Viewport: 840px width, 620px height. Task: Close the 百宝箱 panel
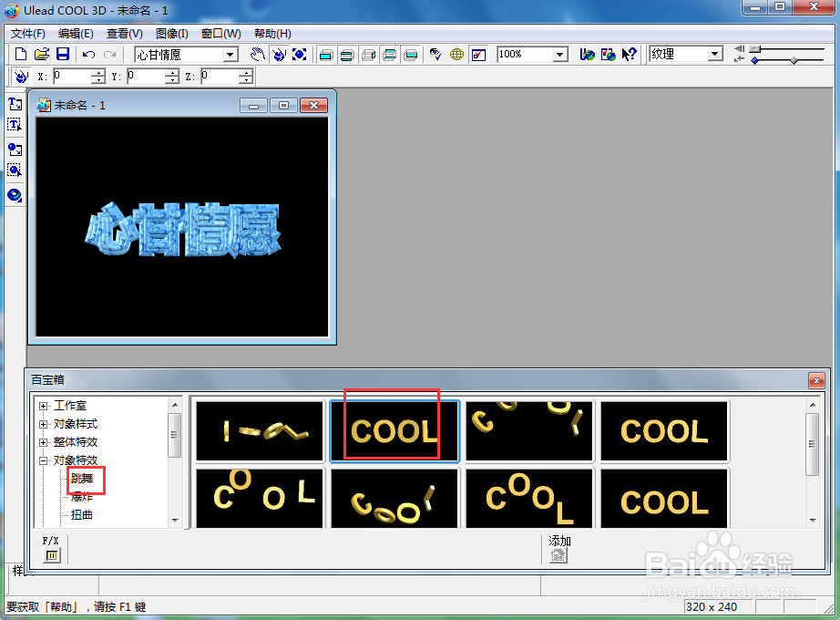pyautogui.click(x=816, y=381)
